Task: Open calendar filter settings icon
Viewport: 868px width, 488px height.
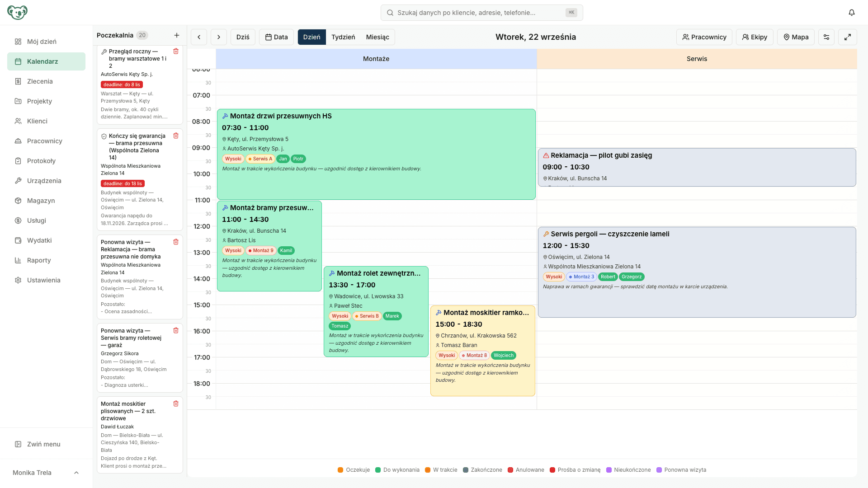Action: (826, 37)
